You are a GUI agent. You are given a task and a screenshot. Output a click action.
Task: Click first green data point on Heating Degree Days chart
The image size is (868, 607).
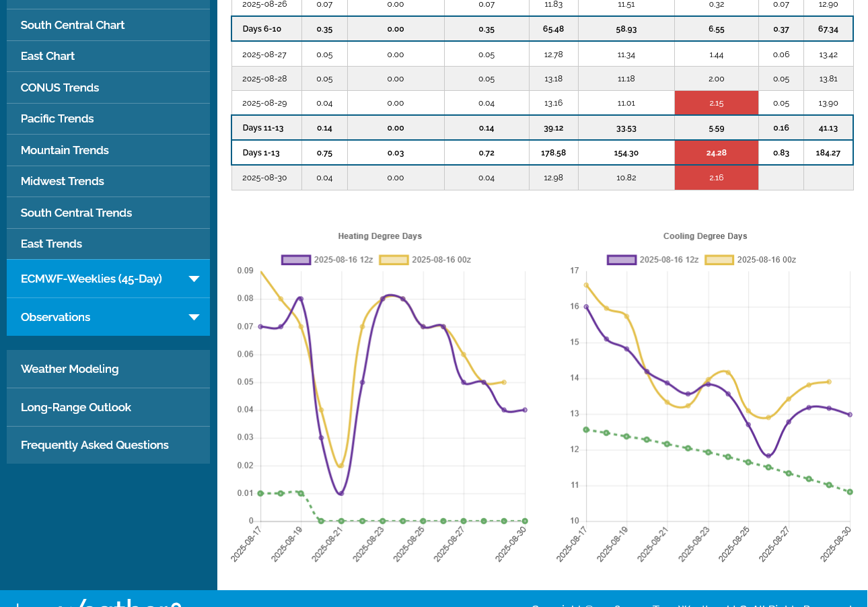(260, 493)
